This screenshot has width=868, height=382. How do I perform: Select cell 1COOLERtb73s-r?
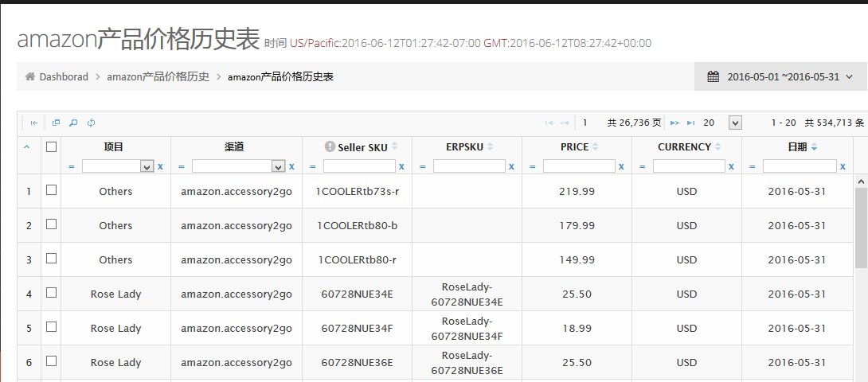tap(357, 192)
